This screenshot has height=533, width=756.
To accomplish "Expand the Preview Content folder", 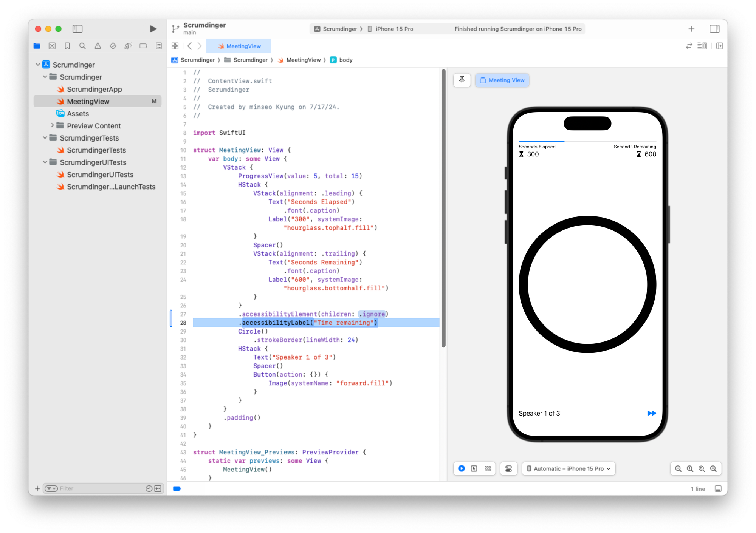I will tap(53, 125).
